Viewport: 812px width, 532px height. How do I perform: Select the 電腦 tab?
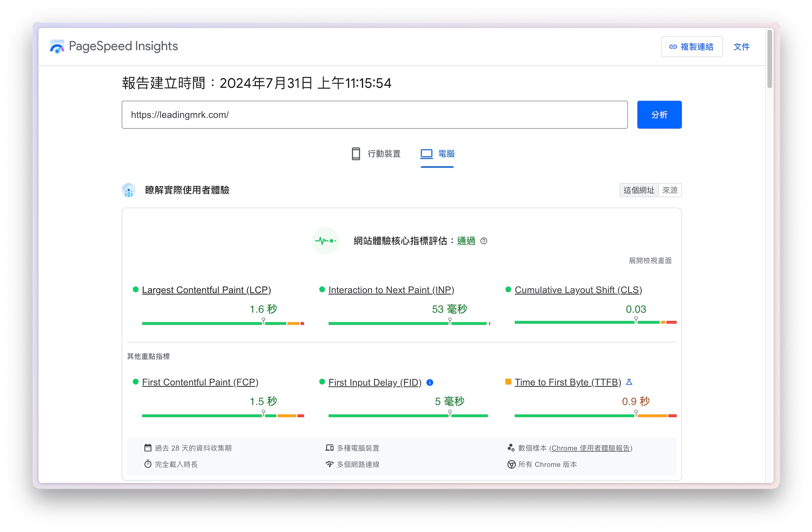click(x=437, y=154)
